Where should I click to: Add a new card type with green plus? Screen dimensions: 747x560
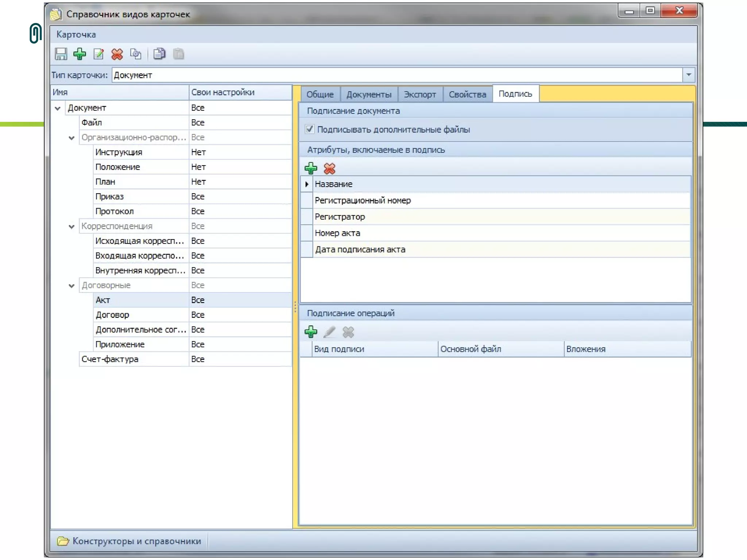pyautogui.click(x=80, y=54)
